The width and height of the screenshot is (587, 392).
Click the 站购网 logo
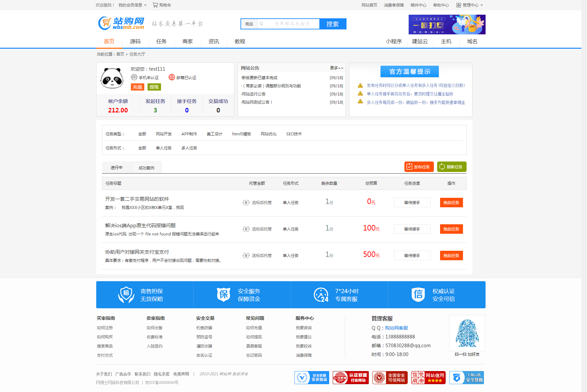(121, 23)
